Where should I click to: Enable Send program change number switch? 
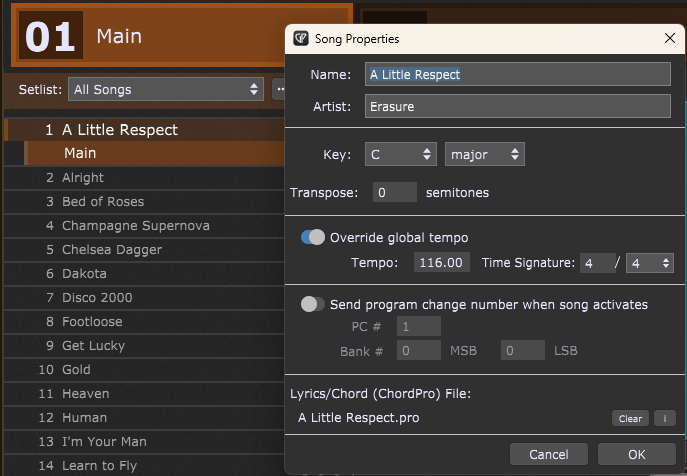pyautogui.click(x=313, y=304)
